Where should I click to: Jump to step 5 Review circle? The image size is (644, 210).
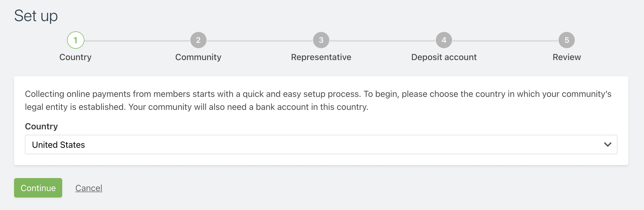pos(567,40)
